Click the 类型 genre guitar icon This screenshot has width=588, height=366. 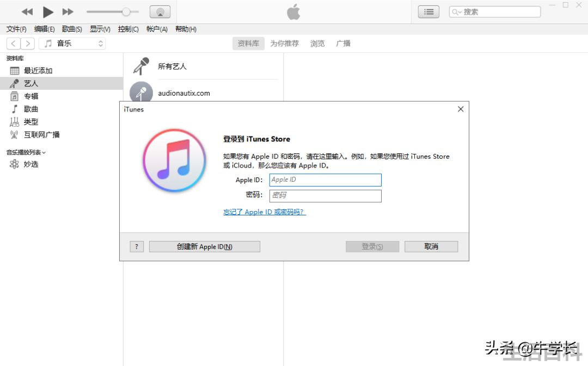14,122
